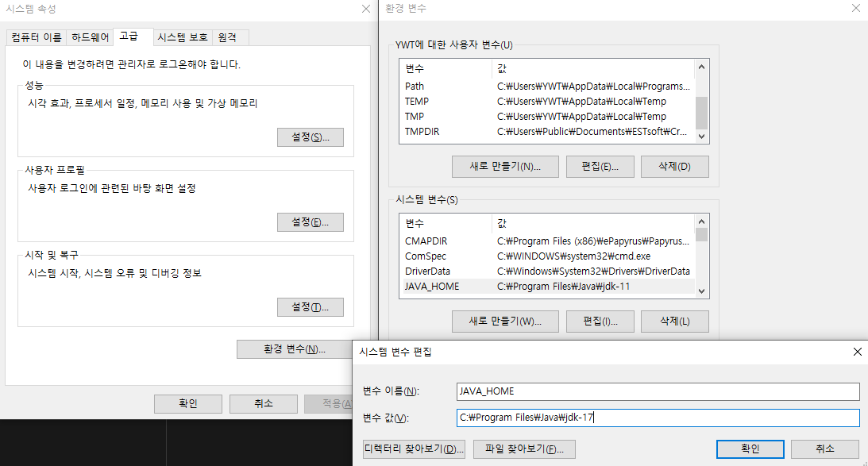
Task: Edit system variable with 편집(I)...
Action: 600,321
